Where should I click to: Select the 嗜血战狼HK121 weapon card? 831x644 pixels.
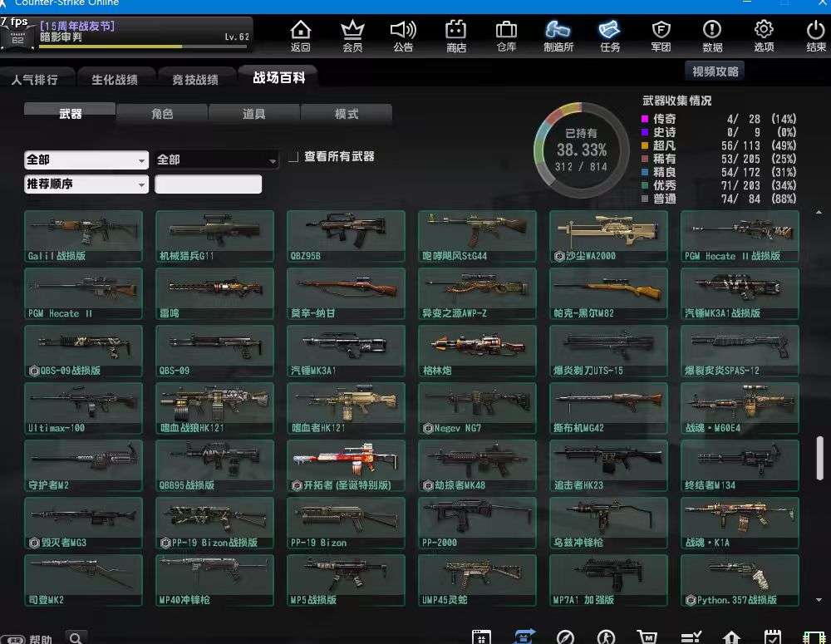[214, 408]
